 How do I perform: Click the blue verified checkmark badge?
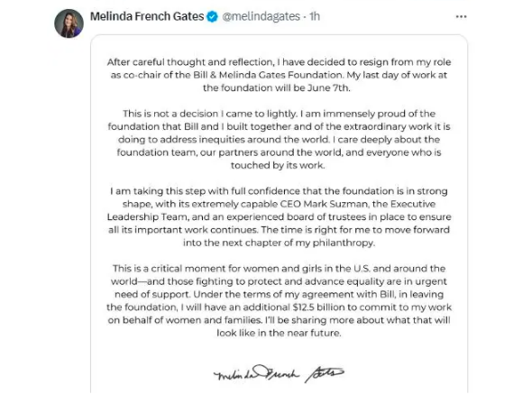pos(213,16)
